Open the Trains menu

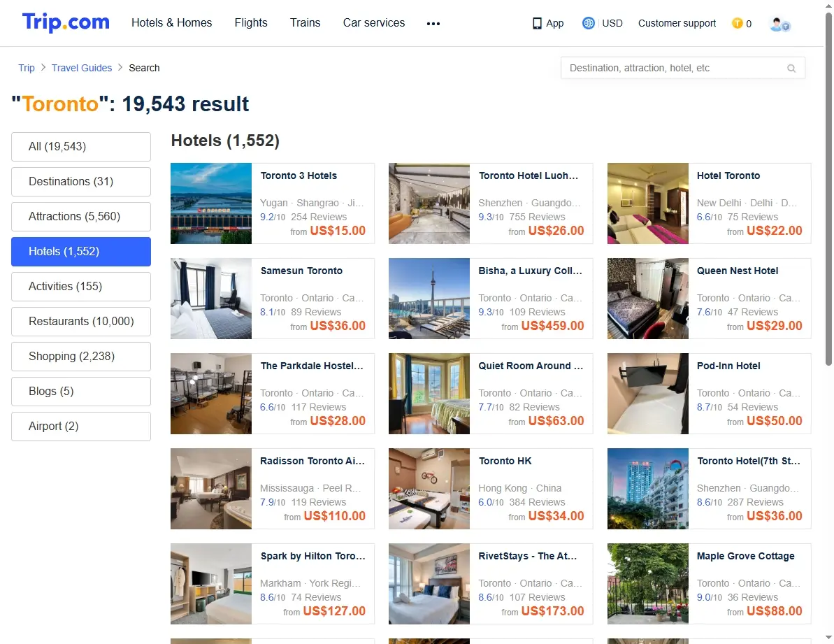(305, 23)
